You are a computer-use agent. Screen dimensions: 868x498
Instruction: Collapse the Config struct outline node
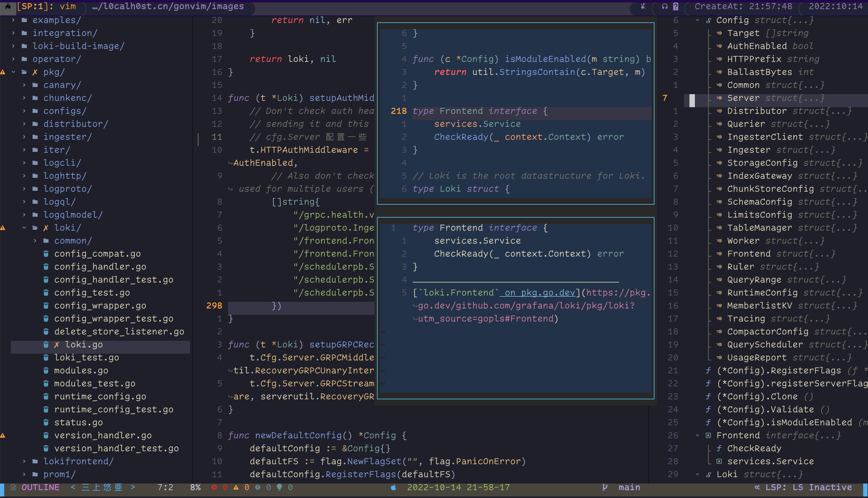click(698, 20)
